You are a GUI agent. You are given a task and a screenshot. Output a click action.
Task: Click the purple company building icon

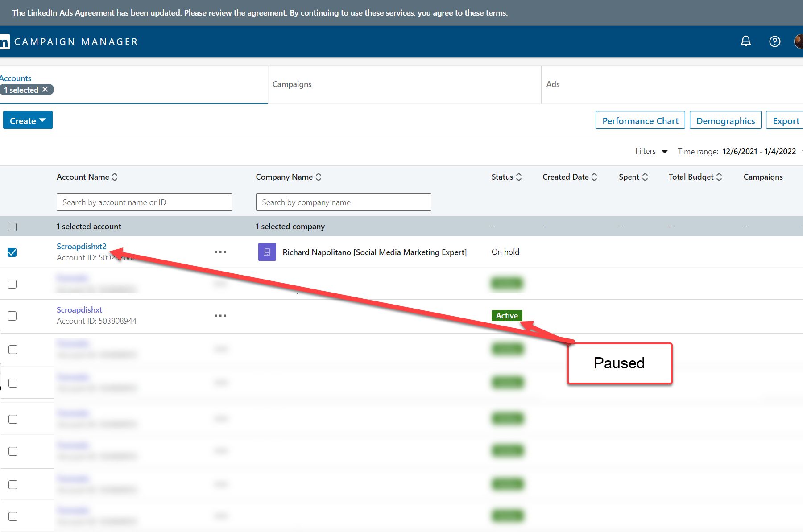(x=267, y=252)
